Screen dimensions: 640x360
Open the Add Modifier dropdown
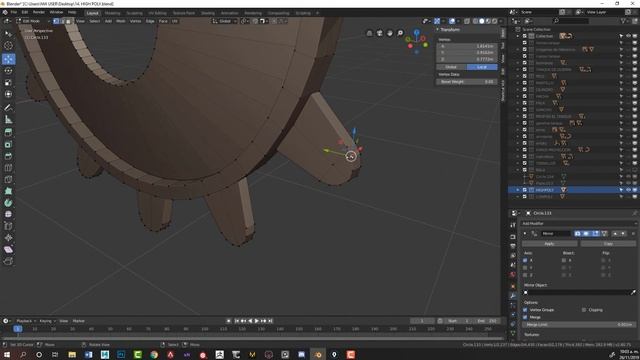(x=579, y=223)
